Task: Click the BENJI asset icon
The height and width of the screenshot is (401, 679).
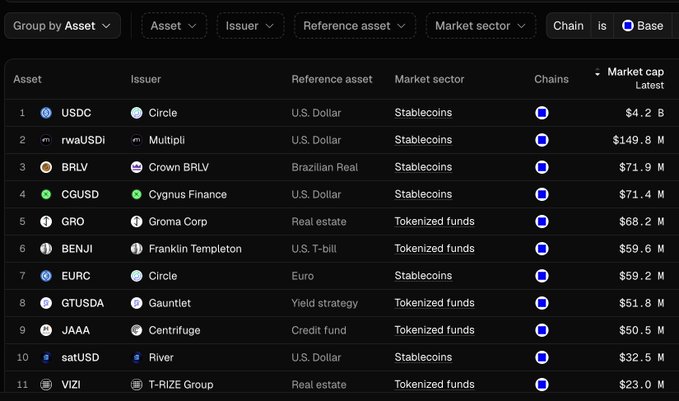Action: [46, 249]
